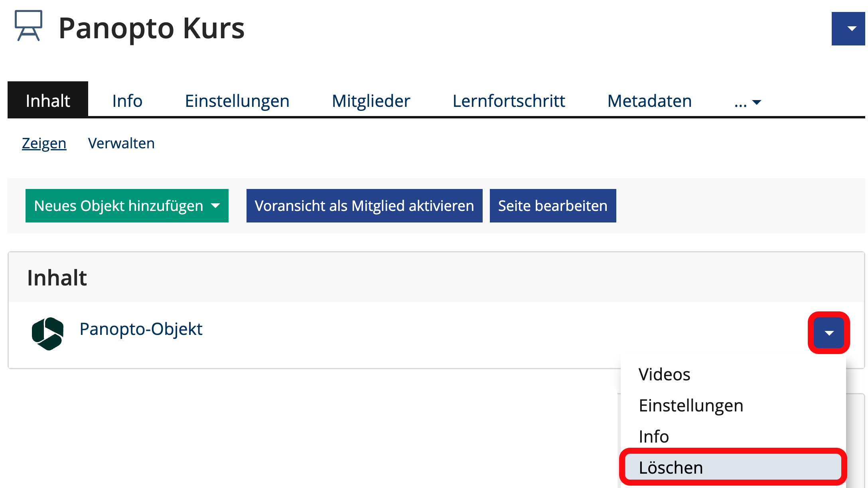
Task: Select the Metadaten tab
Action: coord(649,101)
